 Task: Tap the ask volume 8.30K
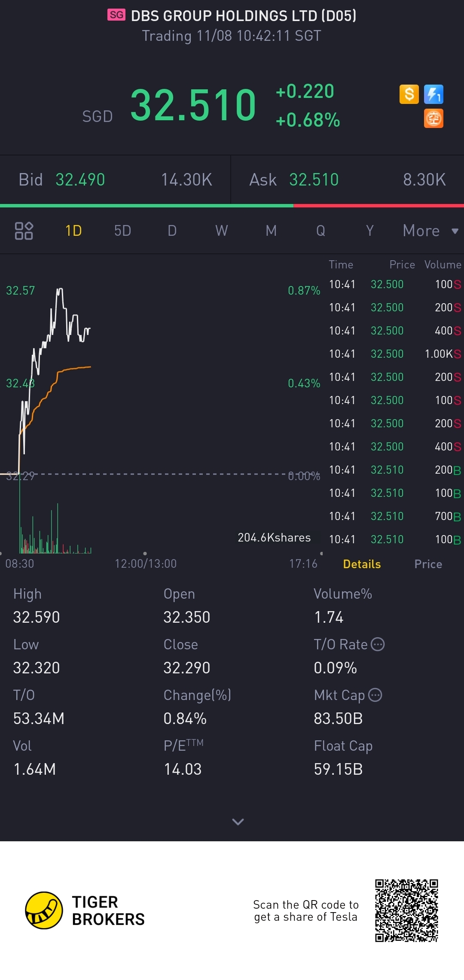424,180
